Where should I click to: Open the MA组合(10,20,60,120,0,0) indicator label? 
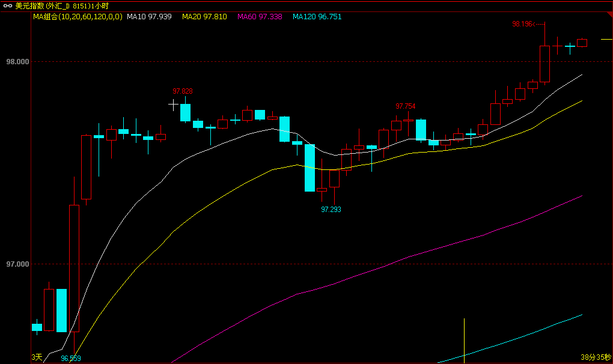(x=78, y=16)
